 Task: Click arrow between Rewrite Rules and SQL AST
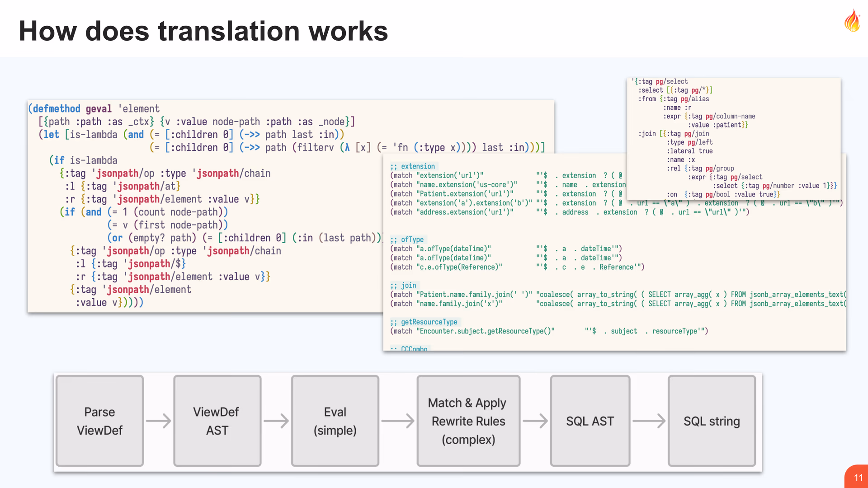[535, 421]
